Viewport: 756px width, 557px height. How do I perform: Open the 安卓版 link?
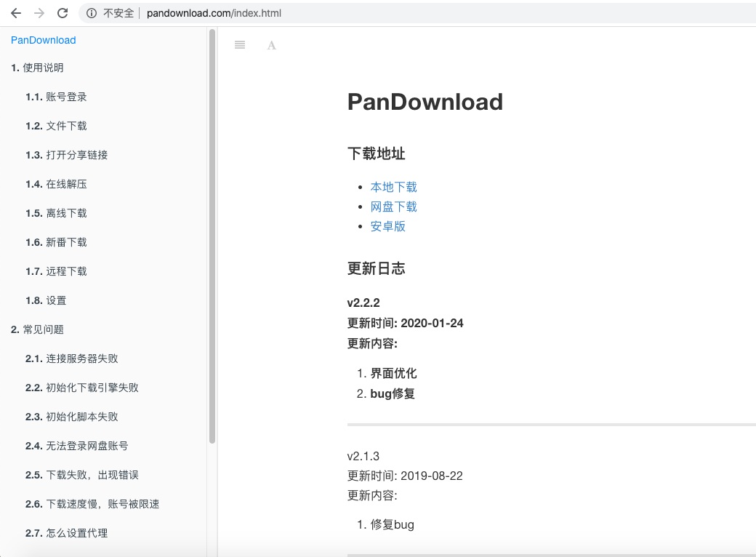pos(388,226)
